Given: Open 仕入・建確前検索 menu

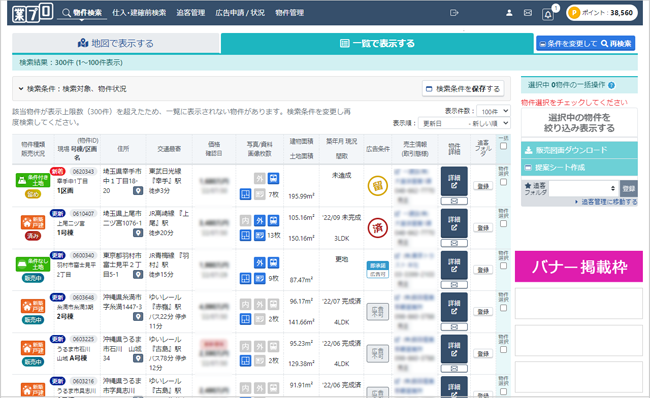Looking at the screenshot, I should point(139,13).
